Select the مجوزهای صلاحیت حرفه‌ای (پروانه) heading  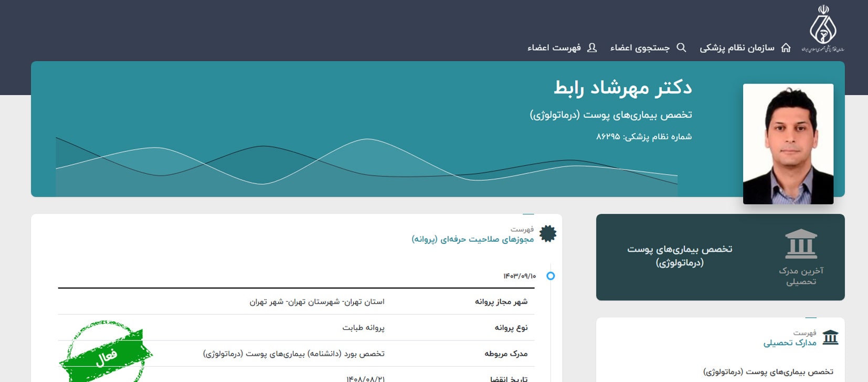[x=472, y=239]
